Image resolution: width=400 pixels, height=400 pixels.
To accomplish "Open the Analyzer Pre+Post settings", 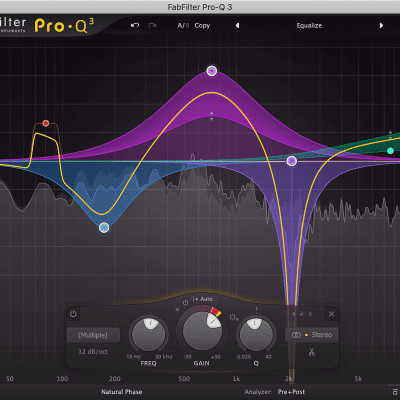I will point(291,392).
